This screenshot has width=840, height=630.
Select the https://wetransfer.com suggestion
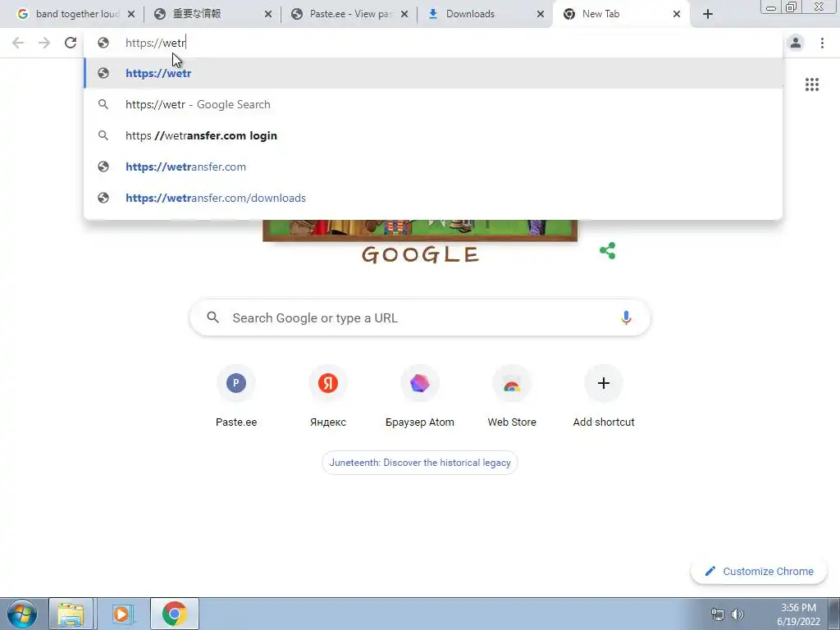coord(433,167)
